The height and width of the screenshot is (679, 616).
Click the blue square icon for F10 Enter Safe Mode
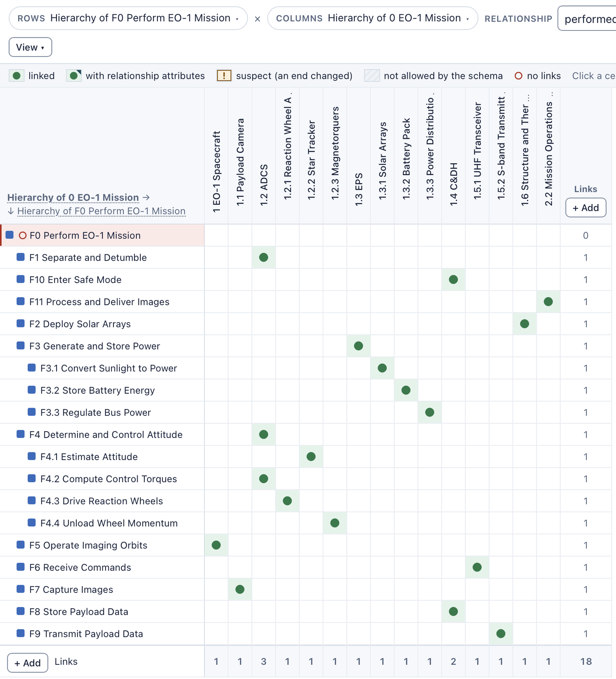pyautogui.click(x=21, y=279)
